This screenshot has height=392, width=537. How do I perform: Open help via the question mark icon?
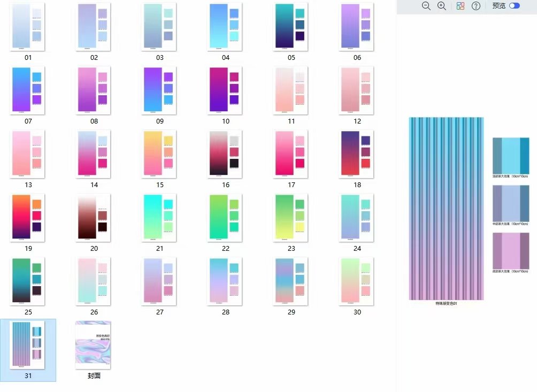point(476,6)
